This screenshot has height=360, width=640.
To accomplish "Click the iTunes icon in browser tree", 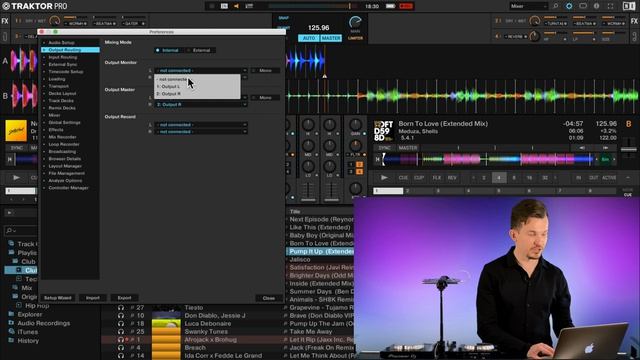I will coord(11,332).
